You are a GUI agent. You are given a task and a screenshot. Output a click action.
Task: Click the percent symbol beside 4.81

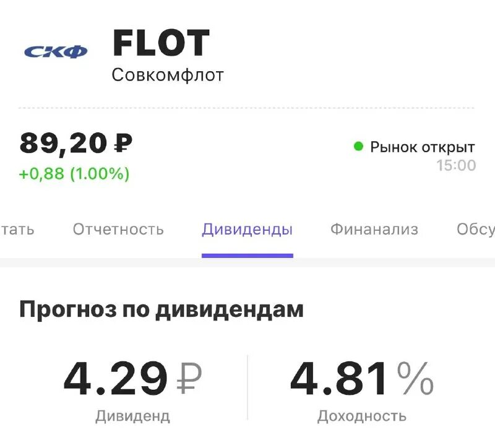pos(415,378)
